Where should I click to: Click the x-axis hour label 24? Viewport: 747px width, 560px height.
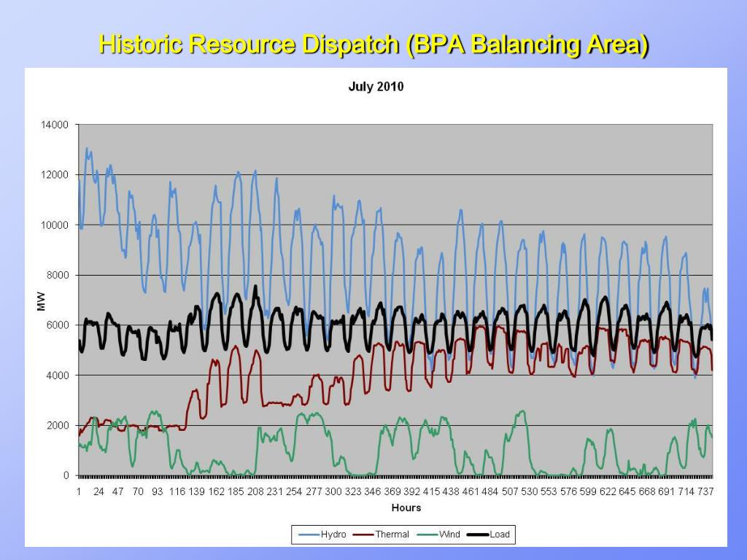click(98, 491)
